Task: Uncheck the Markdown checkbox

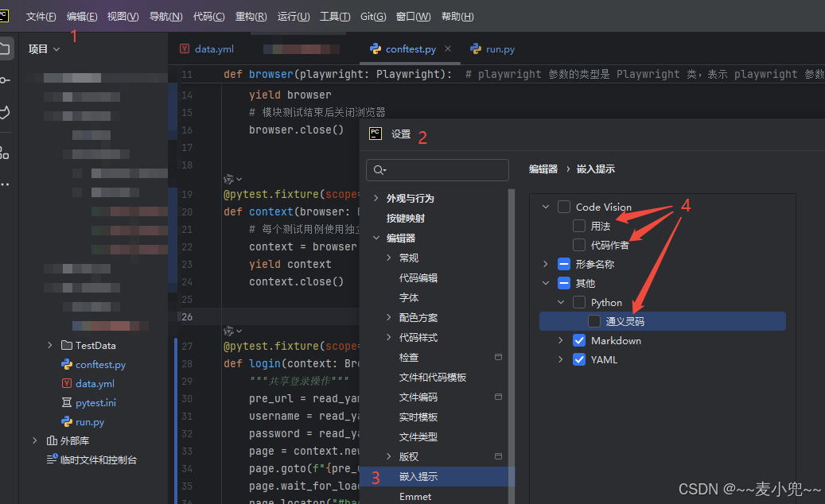Action: pos(579,340)
